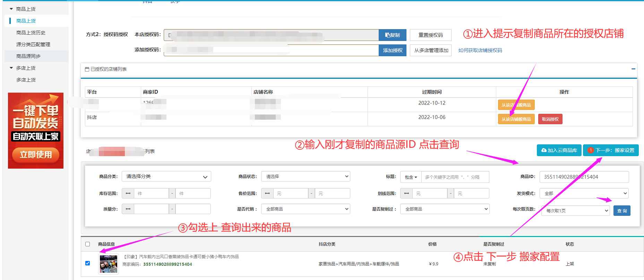
Task: Click the range arrow icon beside 质量分
Action: 128,209
